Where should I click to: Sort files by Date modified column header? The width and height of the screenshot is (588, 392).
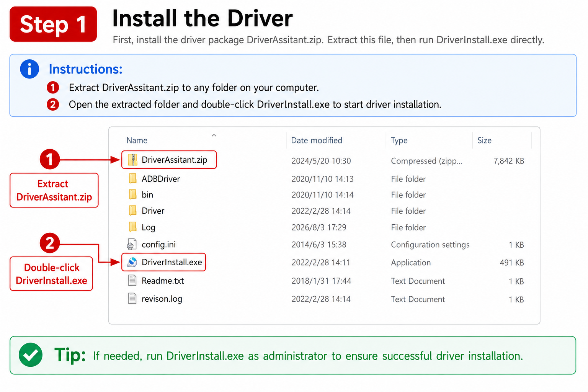pyautogui.click(x=317, y=140)
